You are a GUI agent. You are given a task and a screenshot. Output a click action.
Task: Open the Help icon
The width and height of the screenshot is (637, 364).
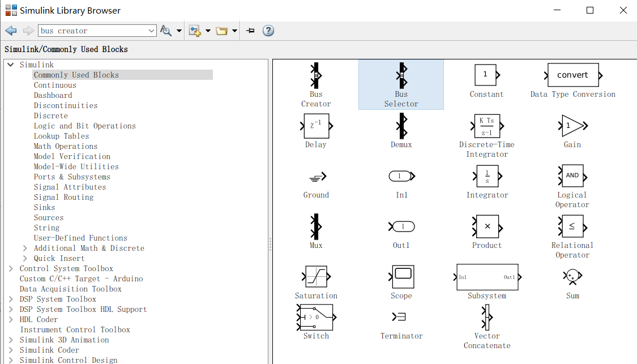(x=268, y=31)
